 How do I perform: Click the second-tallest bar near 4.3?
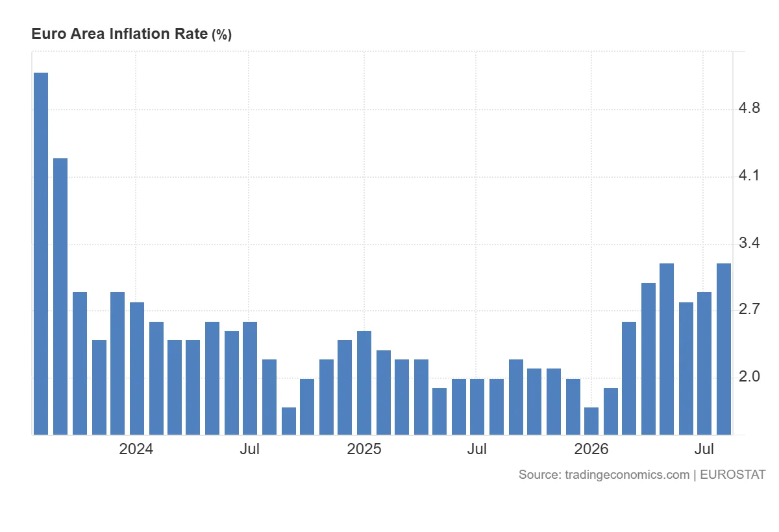(x=60, y=296)
